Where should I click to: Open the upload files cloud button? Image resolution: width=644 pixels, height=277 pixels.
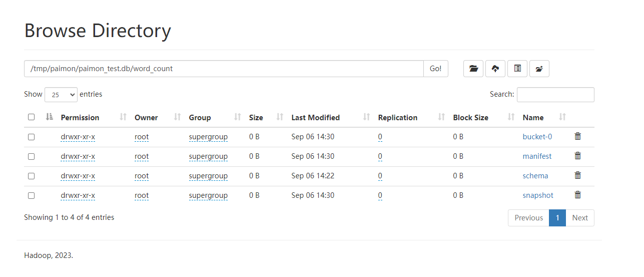click(495, 69)
